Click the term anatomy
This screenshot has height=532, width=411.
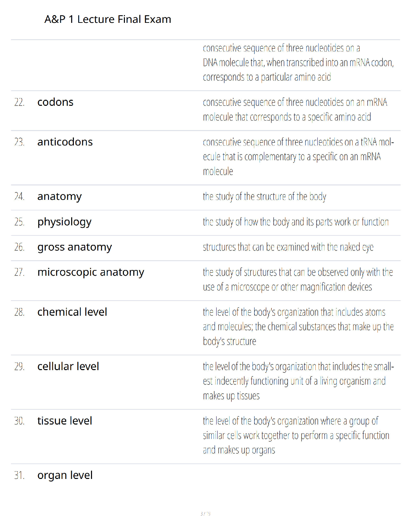(59, 196)
